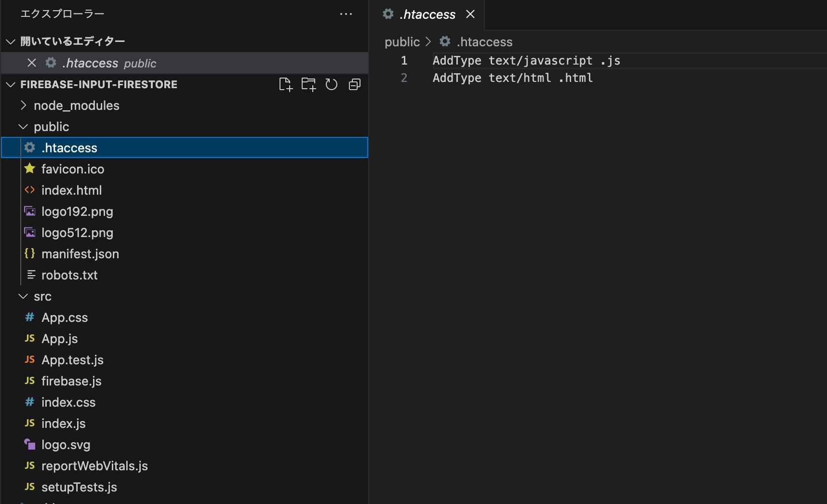Click the gear icon in the breadcrumb

pos(445,41)
